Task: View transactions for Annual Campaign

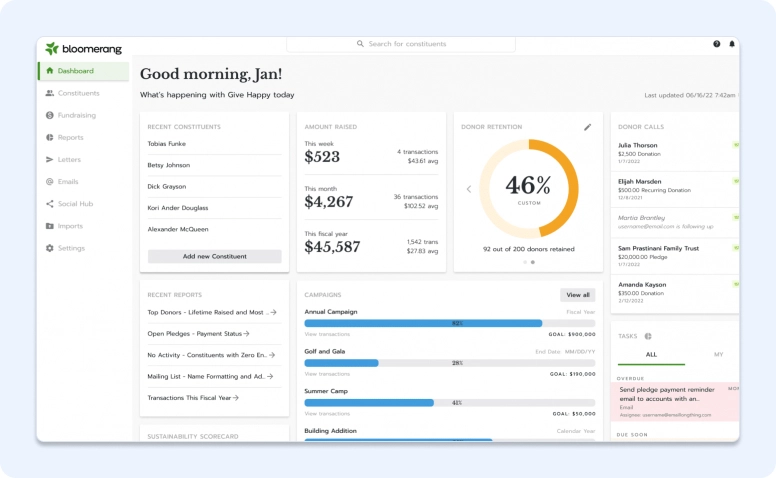Action: pyautogui.click(x=327, y=335)
